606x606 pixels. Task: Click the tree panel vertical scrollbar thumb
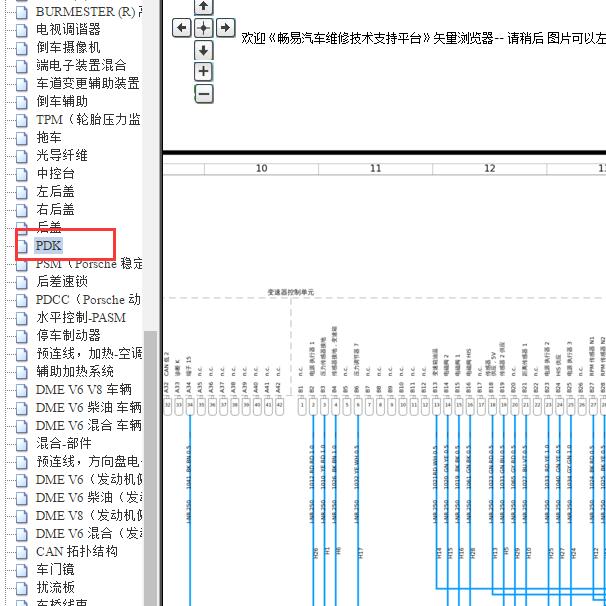coord(150,468)
